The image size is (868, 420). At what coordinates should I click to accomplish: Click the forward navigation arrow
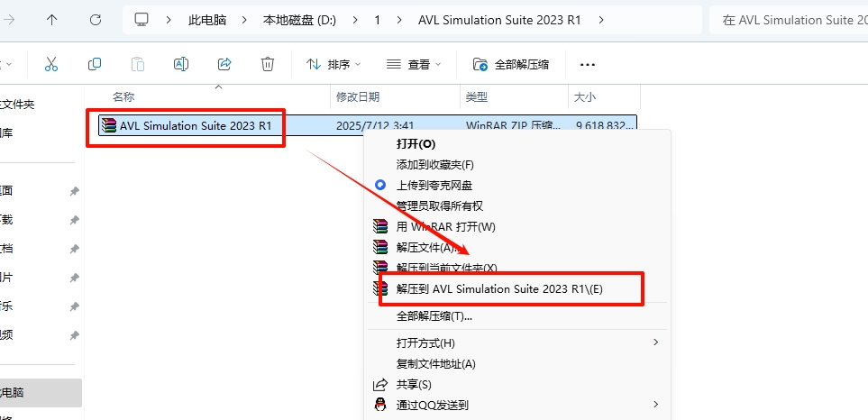[x=9, y=20]
